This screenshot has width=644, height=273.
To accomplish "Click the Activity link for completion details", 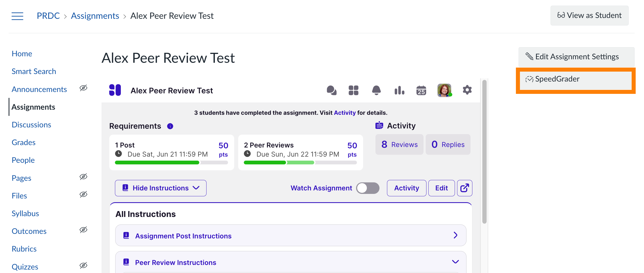I will tap(345, 112).
